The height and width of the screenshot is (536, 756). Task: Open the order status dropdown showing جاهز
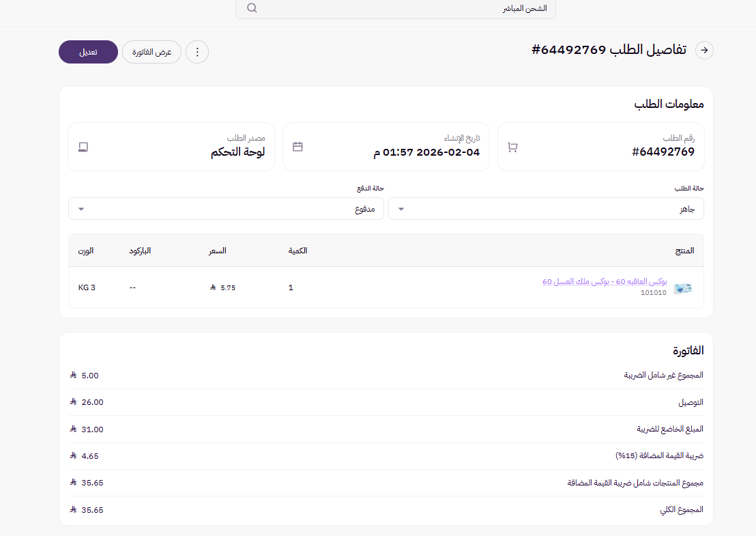[x=546, y=208]
